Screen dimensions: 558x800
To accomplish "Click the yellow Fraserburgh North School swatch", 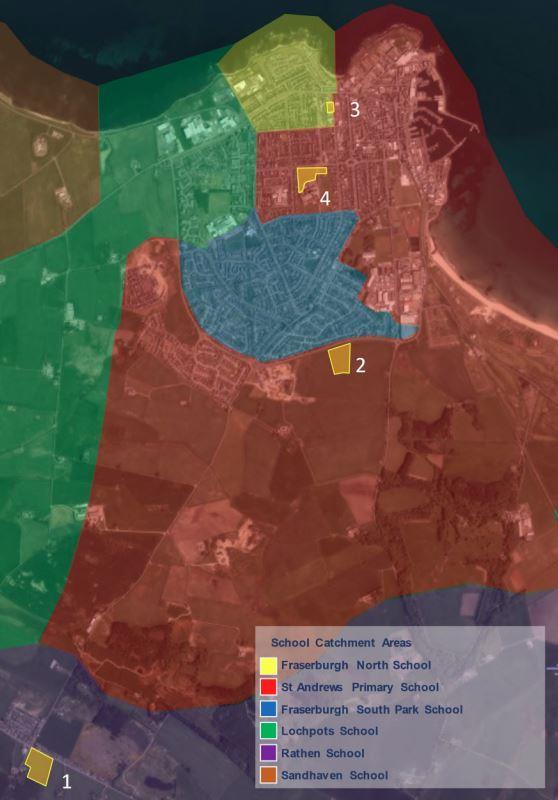I will [x=268, y=666].
